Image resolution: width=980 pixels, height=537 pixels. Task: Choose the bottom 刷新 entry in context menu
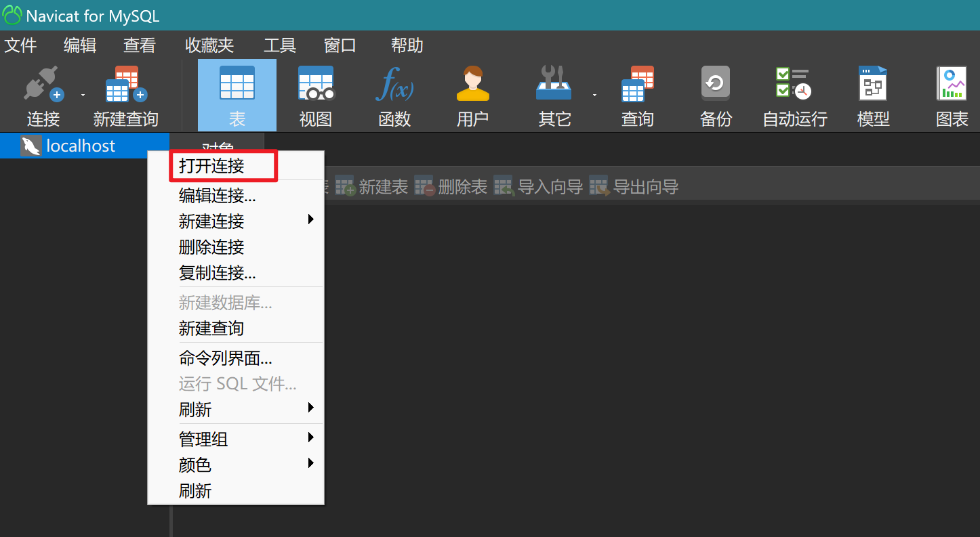pos(236,490)
